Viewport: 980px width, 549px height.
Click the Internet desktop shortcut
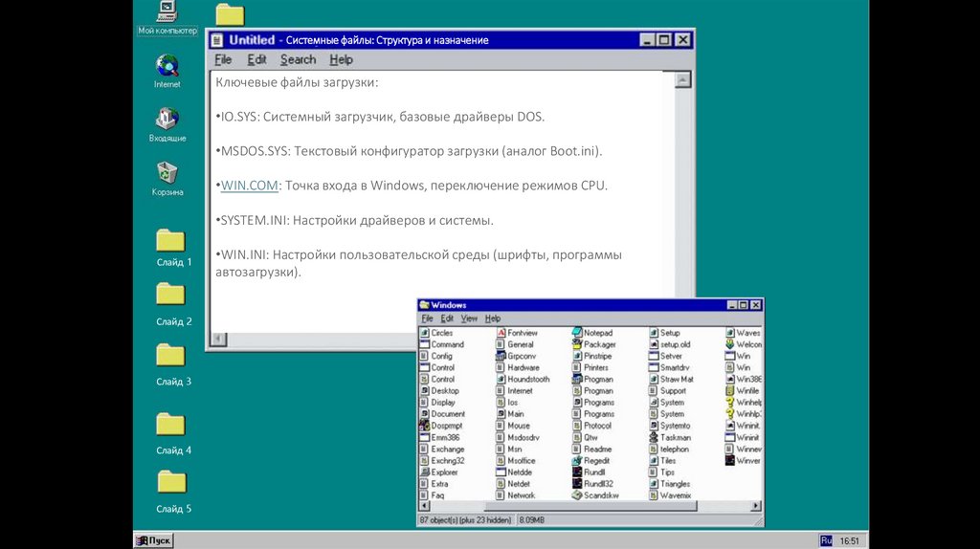tap(167, 66)
